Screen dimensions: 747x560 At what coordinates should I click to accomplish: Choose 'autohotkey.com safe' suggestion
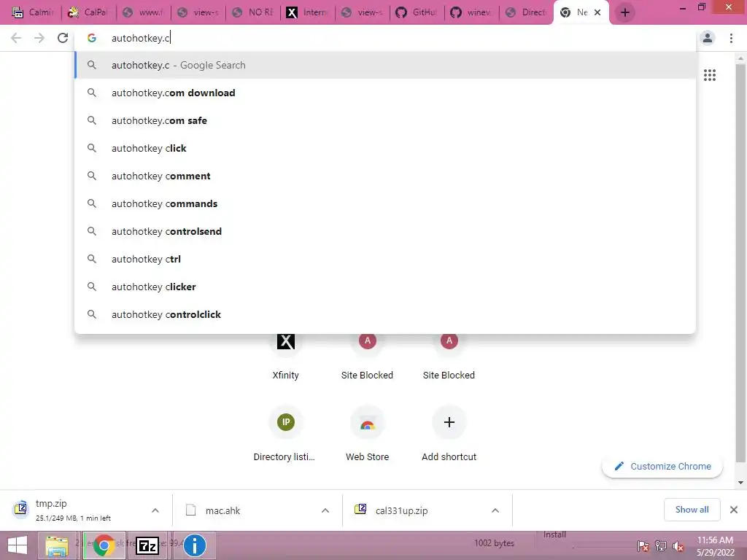coord(385,120)
